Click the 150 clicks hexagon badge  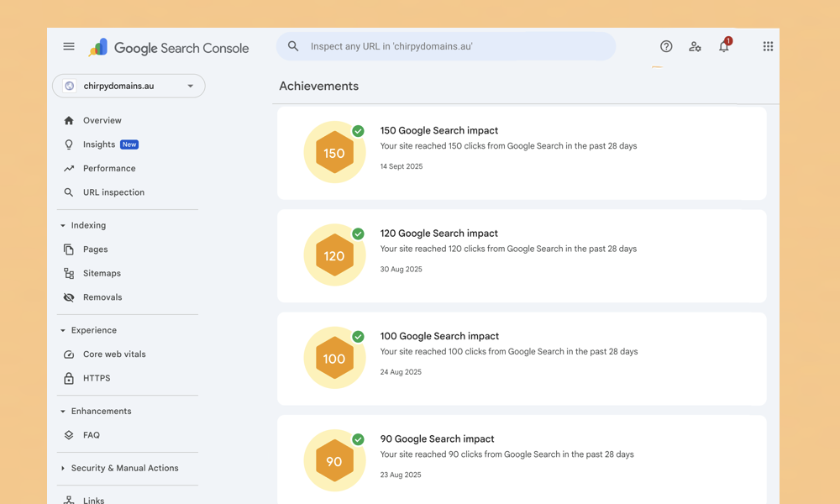coord(334,153)
